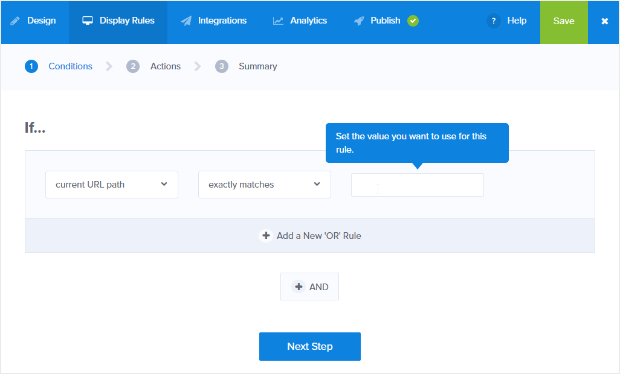Viewport: 620px width, 374px height.
Task: Add an AND condition group
Action: tap(309, 287)
